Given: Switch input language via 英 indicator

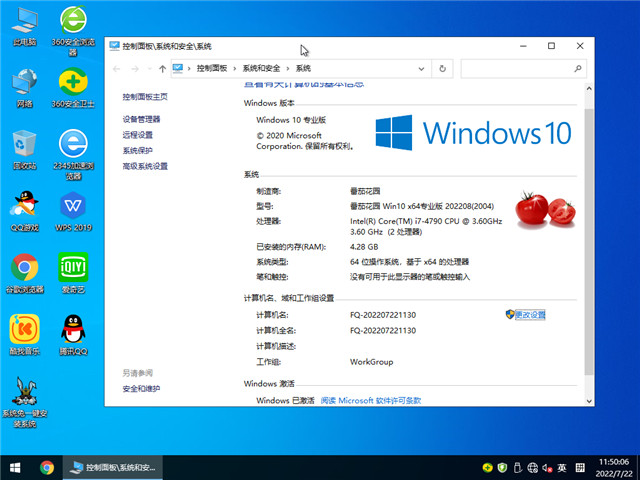Looking at the screenshot, I should tap(562, 467).
